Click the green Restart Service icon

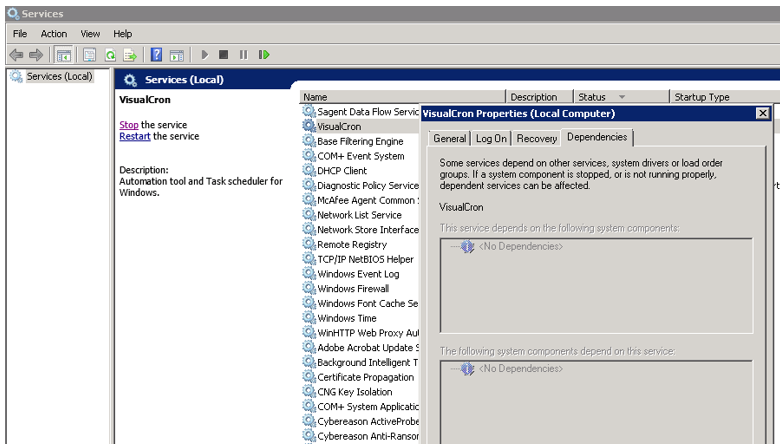click(264, 55)
